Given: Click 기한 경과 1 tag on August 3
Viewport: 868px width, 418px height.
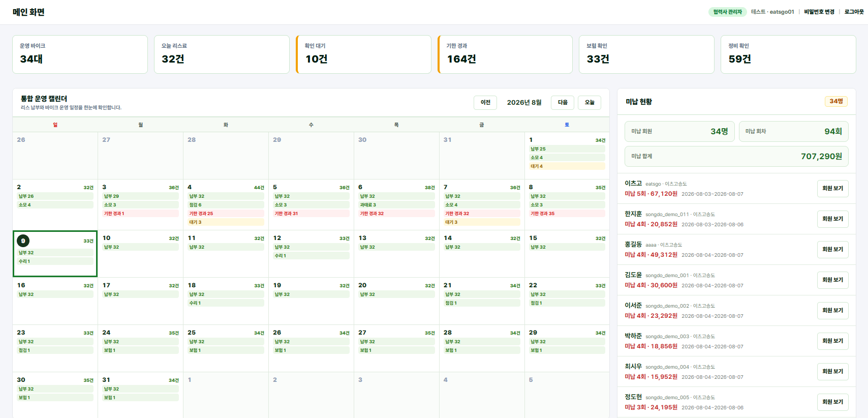Looking at the screenshot, I should coord(141,214).
